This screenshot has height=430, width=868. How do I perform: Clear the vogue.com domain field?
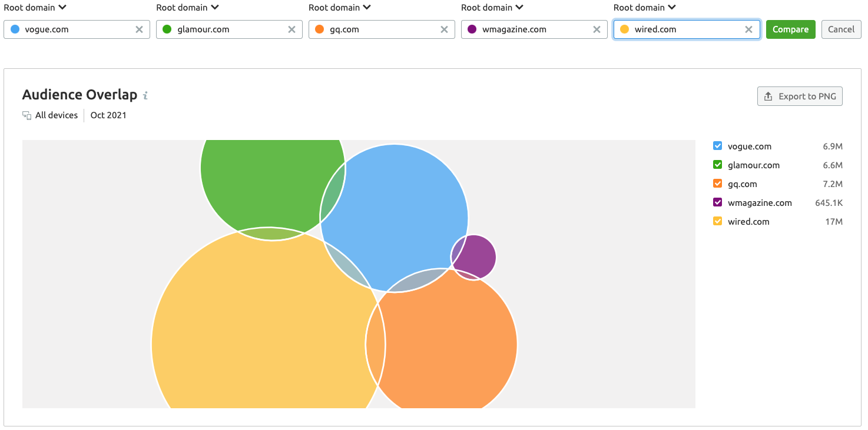pos(139,29)
